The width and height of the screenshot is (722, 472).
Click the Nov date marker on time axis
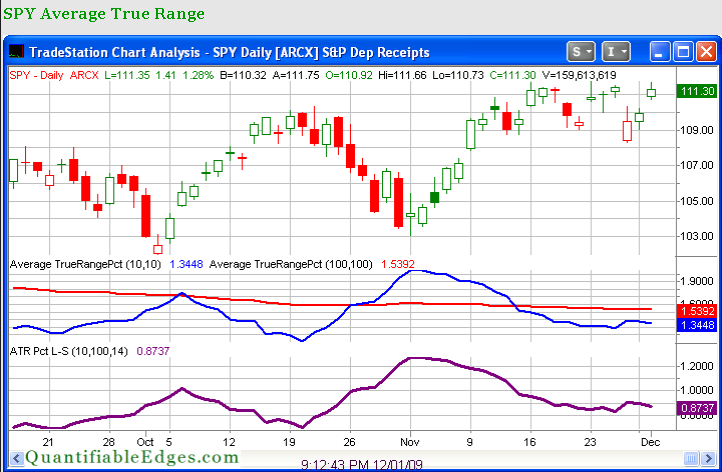point(410,442)
